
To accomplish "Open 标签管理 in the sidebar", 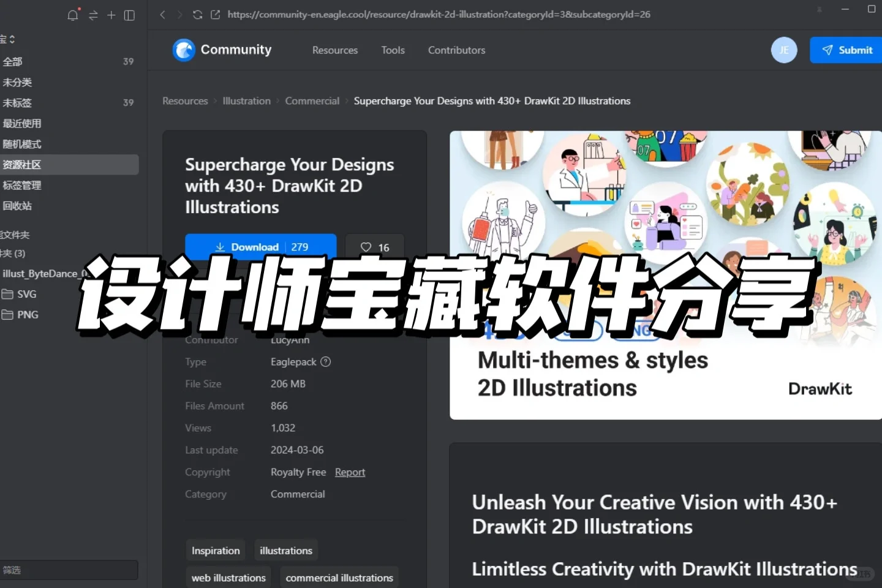I will pyautogui.click(x=69, y=185).
